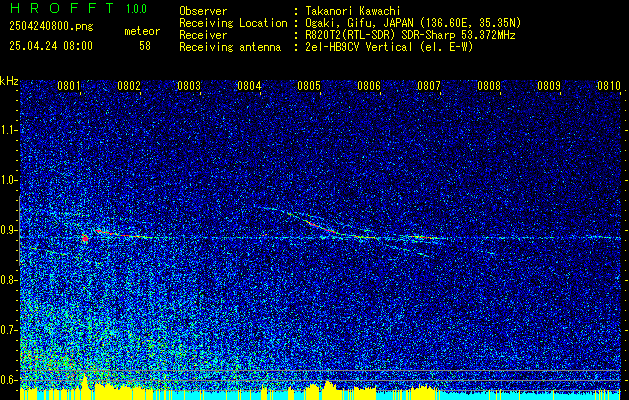Select the meteor count value 58

(x=145, y=46)
